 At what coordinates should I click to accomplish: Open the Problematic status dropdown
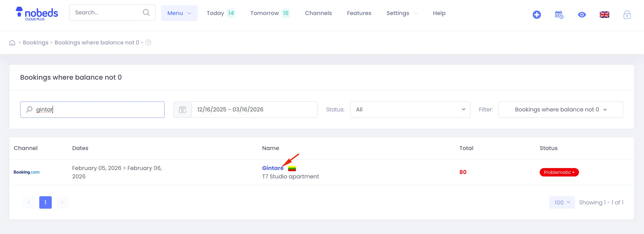point(559,172)
